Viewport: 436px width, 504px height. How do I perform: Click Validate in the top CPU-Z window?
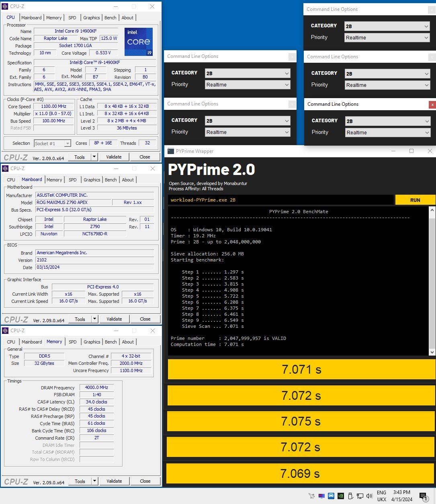point(114,157)
